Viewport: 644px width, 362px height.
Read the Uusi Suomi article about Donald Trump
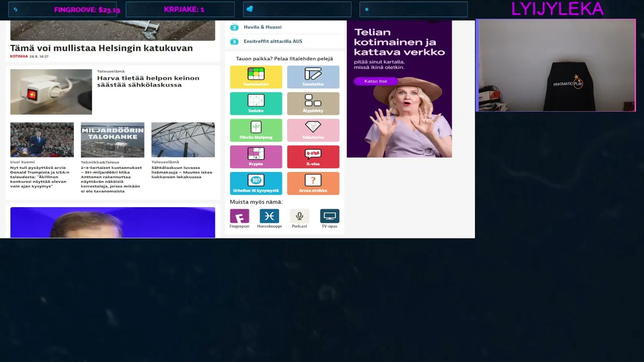coord(40,177)
